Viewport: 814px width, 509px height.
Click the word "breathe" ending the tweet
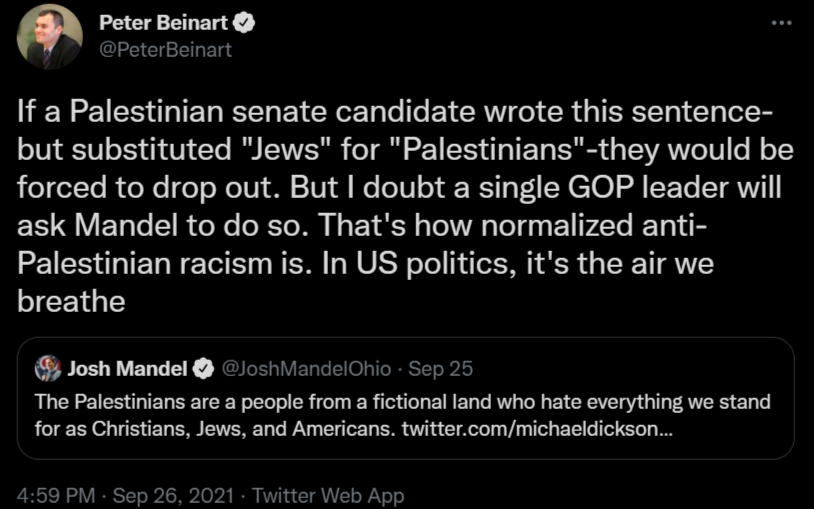pyautogui.click(x=72, y=301)
